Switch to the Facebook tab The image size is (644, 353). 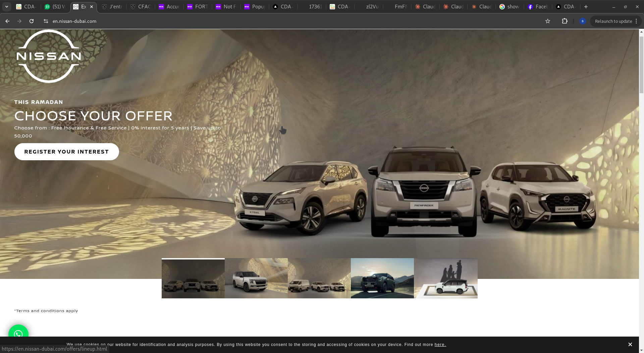click(537, 7)
